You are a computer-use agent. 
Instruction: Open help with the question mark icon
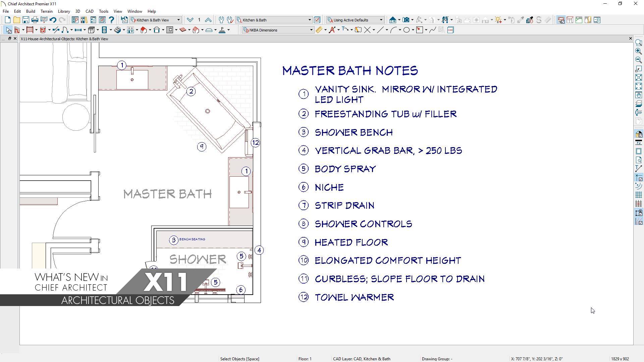(112, 20)
